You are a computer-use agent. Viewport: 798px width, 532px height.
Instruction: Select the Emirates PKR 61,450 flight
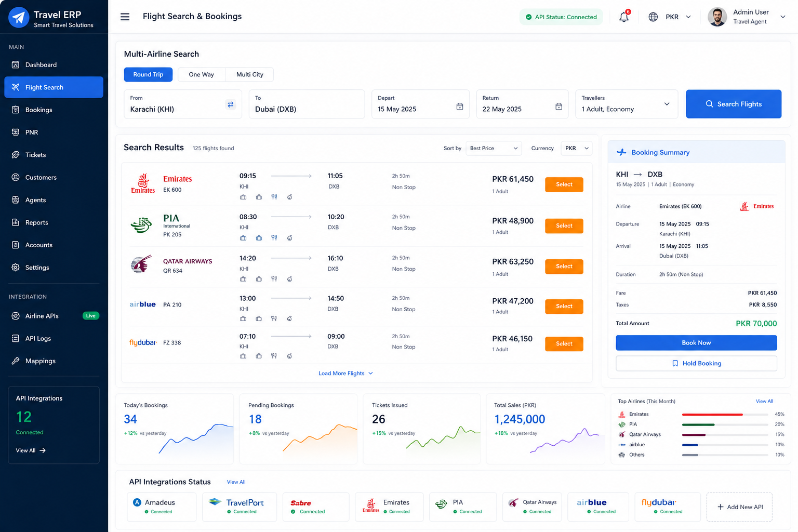point(564,184)
